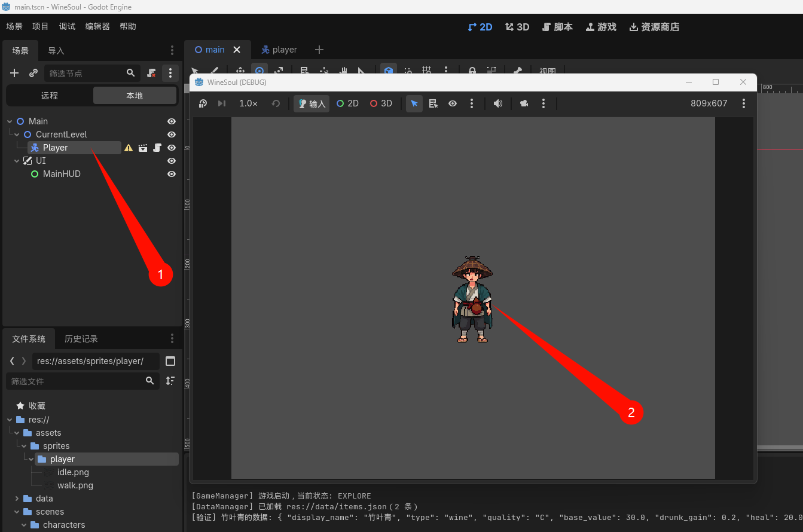
Task: Toggle visibility of the Main node
Action: (x=172, y=121)
